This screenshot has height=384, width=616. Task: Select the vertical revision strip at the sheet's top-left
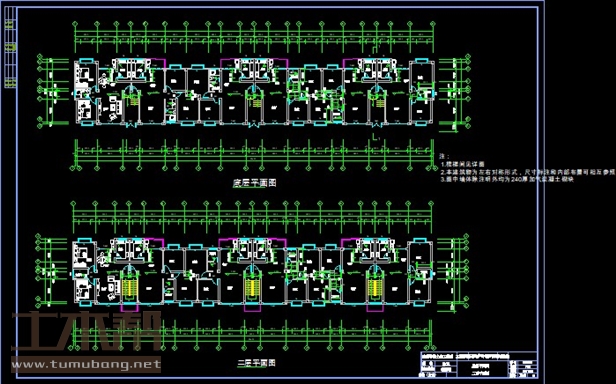pos(11,47)
